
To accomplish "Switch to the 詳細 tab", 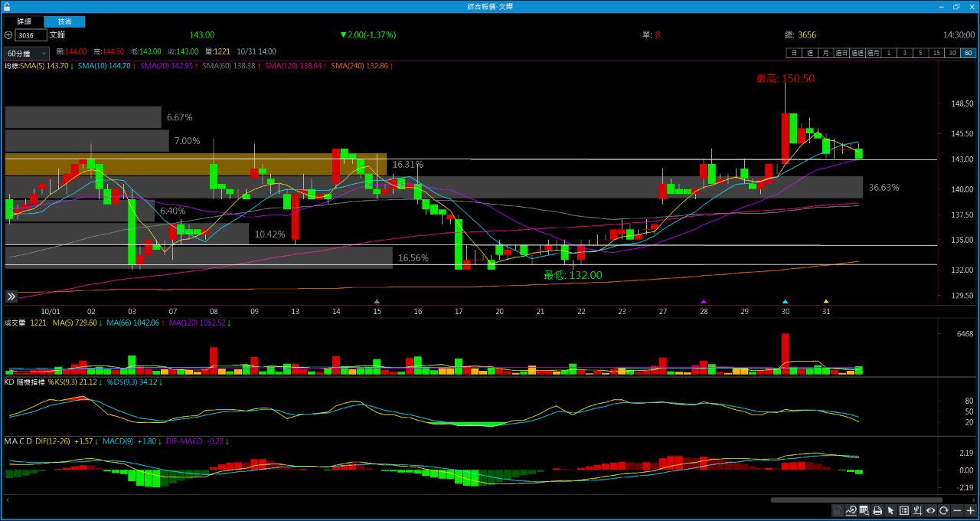I will pyautogui.click(x=24, y=21).
